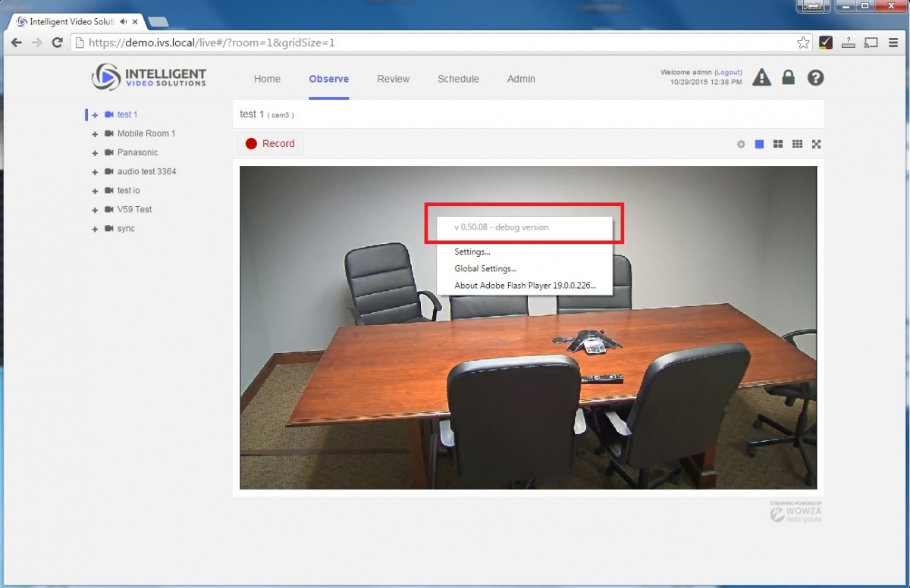Click the camera icon beside sync
910x588 pixels.
(109, 228)
